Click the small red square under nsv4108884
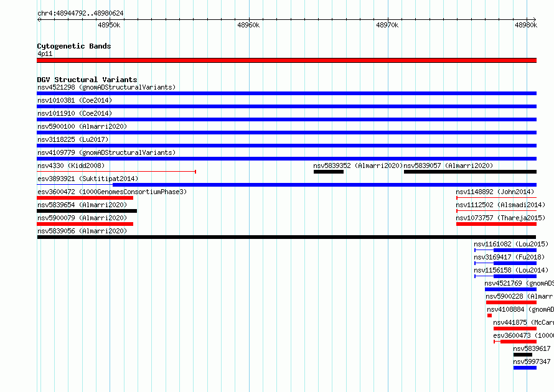Viewport: 554px width, 392px height. click(489, 315)
